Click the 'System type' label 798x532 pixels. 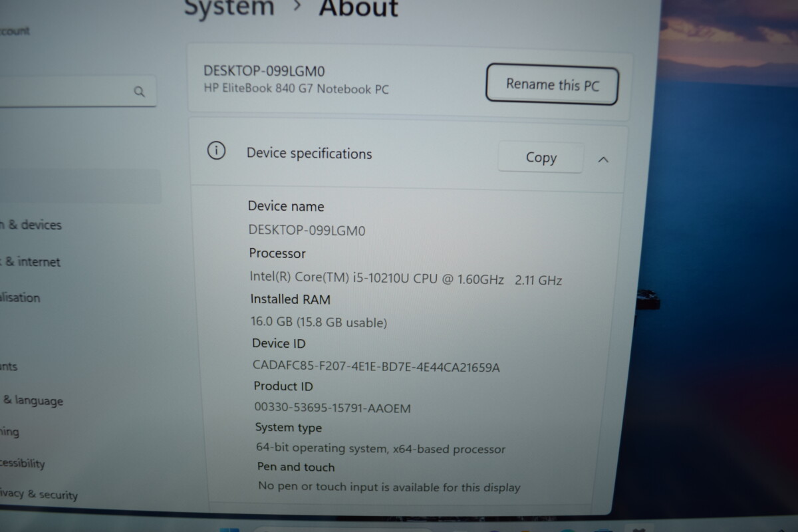pyautogui.click(x=289, y=428)
